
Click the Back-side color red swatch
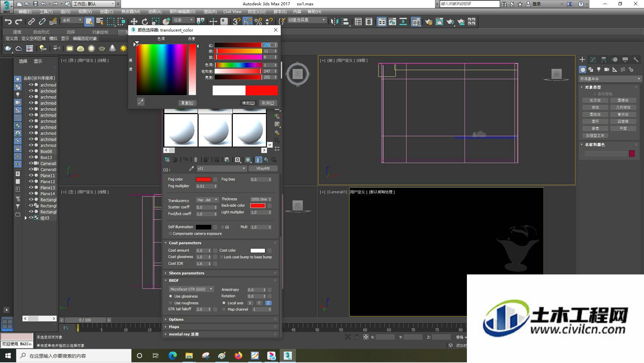(258, 206)
